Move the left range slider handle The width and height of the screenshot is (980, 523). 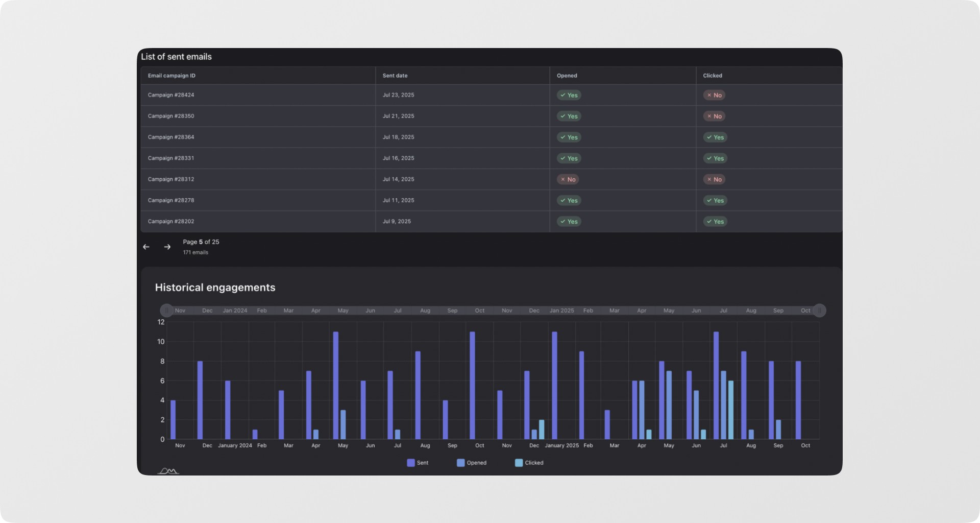166,311
